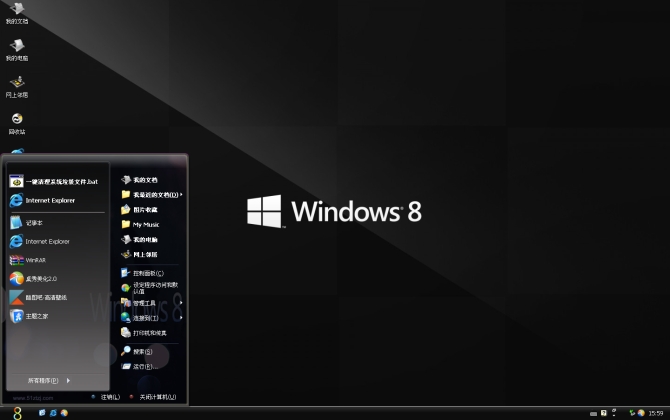The height and width of the screenshot is (420, 670).
Task: Click 关闭计算机(U) shut down button
Action: 153,397
